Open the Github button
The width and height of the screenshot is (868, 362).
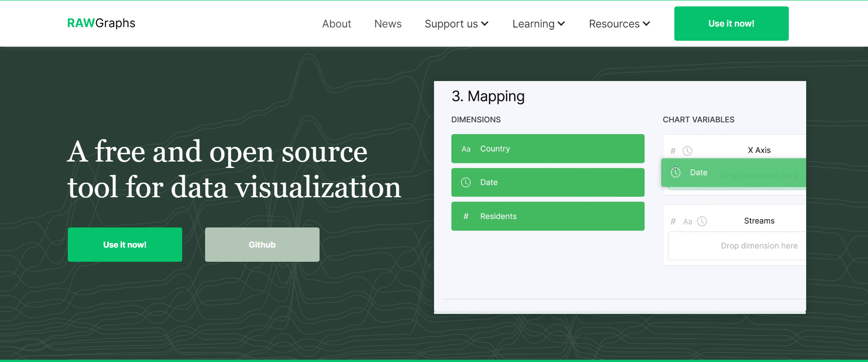click(x=262, y=244)
